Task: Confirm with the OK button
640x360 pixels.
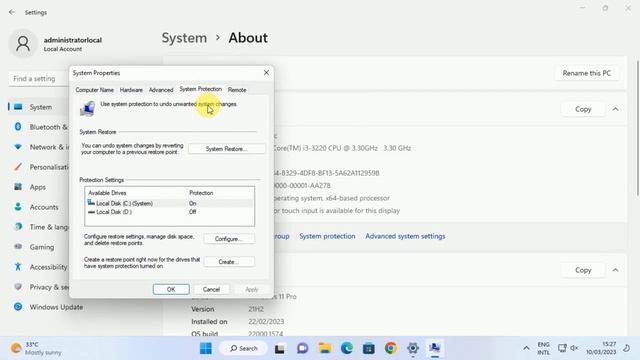Action: 171,289
